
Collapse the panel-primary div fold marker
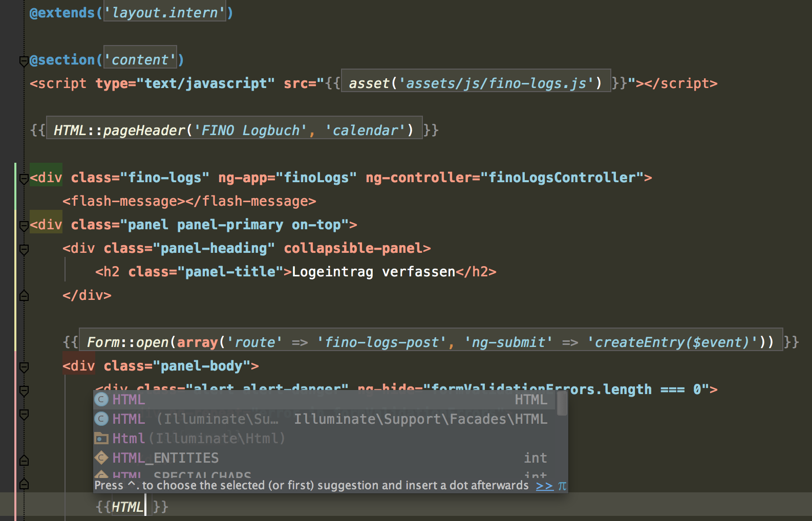[x=24, y=226]
